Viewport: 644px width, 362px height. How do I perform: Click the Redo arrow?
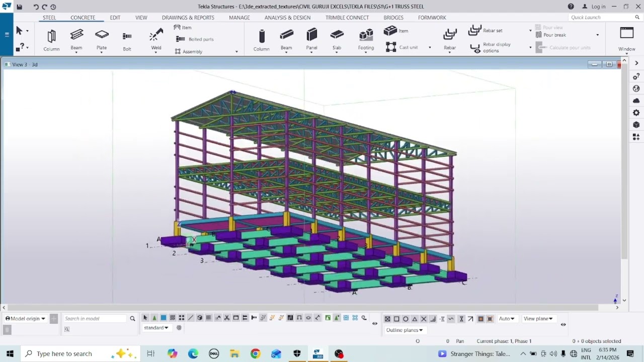(44, 7)
